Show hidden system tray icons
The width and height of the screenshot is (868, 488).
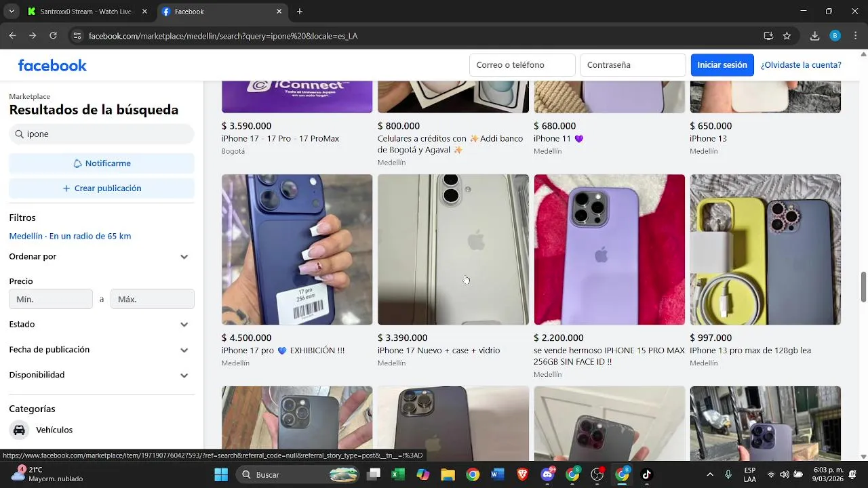tap(710, 474)
